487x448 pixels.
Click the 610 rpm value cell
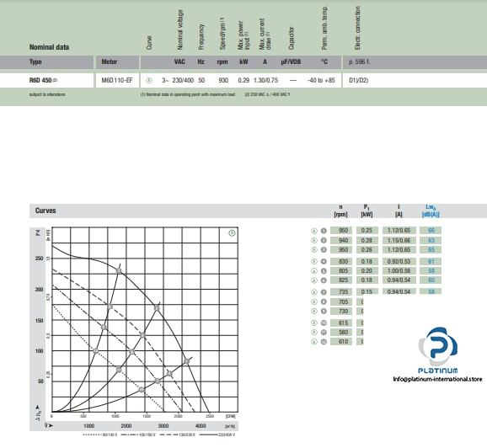click(341, 342)
